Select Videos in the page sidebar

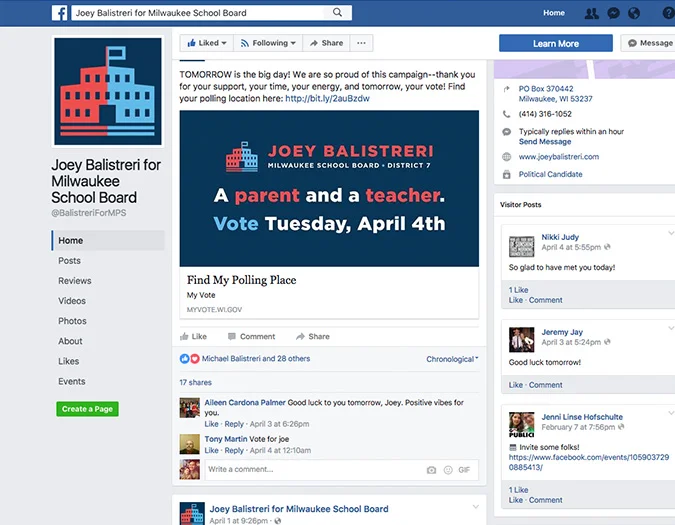[72, 301]
